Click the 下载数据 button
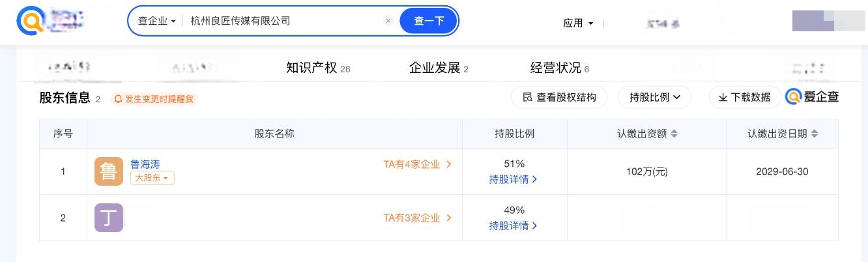 point(744,97)
